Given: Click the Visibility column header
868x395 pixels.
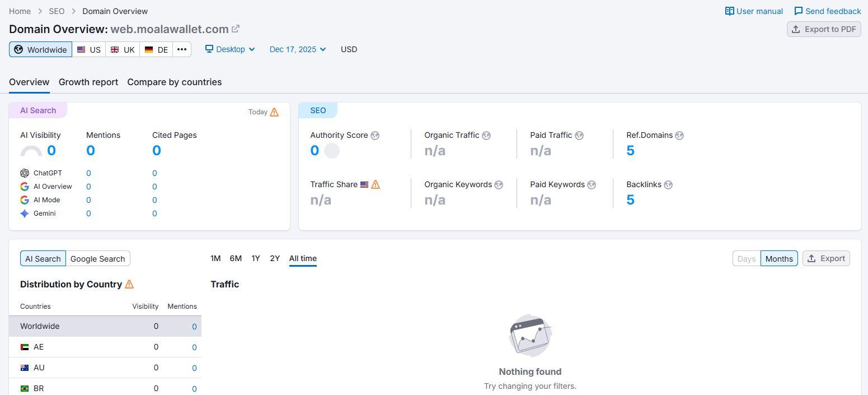Looking at the screenshot, I should point(146,306).
